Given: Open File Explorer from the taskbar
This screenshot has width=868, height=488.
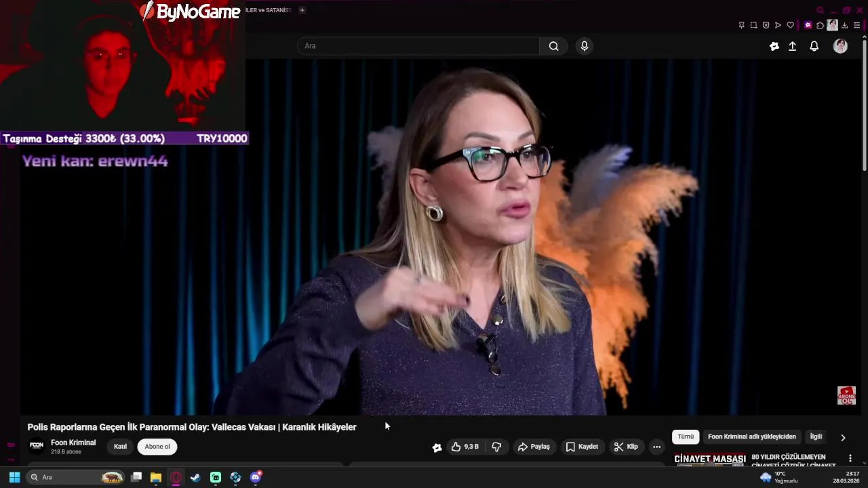Looking at the screenshot, I should (156, 477).
